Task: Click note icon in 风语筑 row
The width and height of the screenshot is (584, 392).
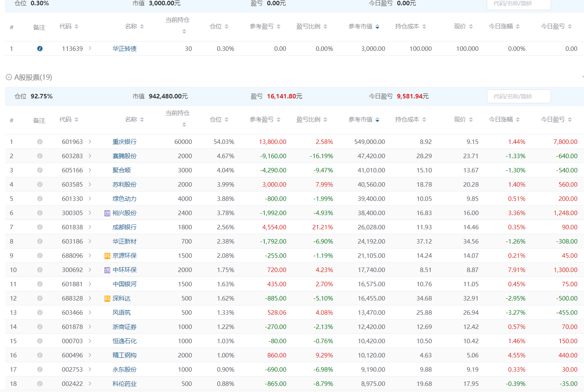Action: pos(40,312)
